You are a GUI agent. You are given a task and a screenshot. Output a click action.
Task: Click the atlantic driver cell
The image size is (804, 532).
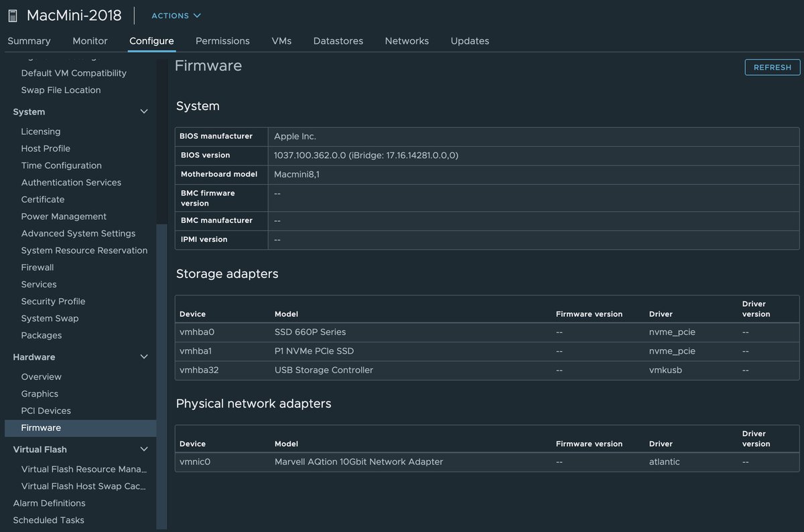click(665, 462)
